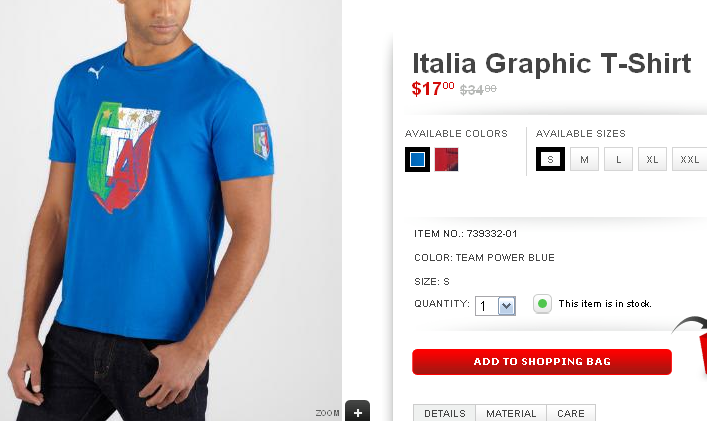Choose size S

click(x=550, y=159)
